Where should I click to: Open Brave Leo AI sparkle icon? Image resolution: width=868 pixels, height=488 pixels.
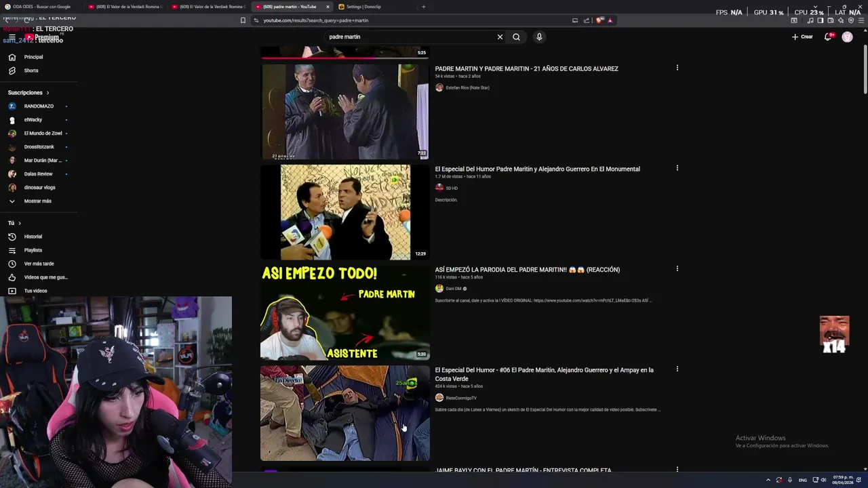click(x=841, y=20)
